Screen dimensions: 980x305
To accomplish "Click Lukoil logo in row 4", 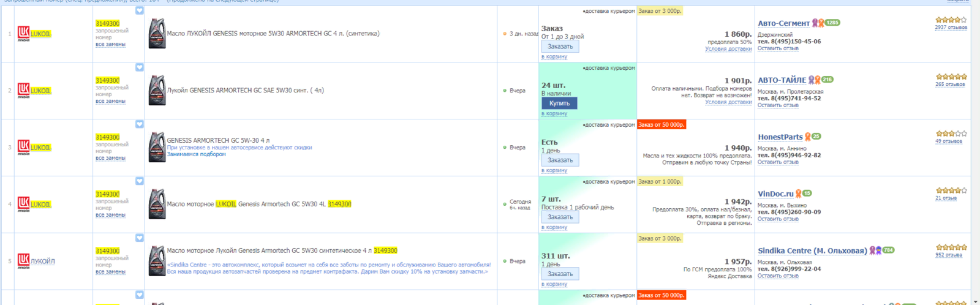I will pos(23,205).
